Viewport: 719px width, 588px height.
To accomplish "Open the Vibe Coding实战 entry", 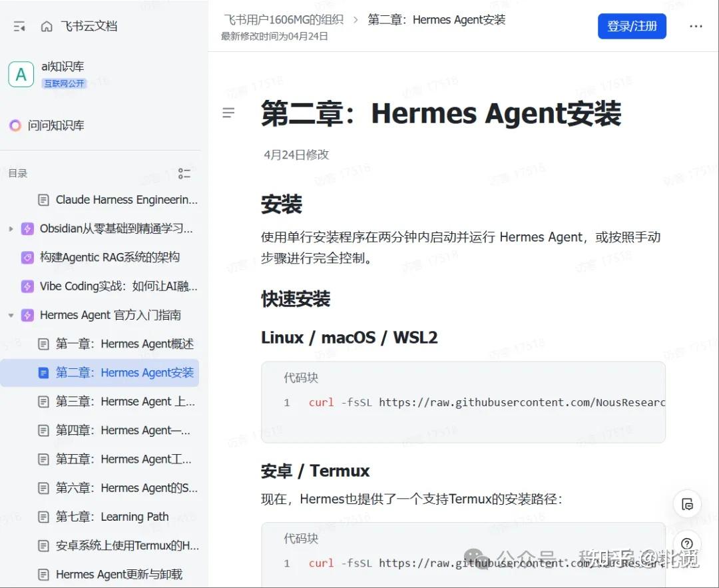I will click(119, 286).
